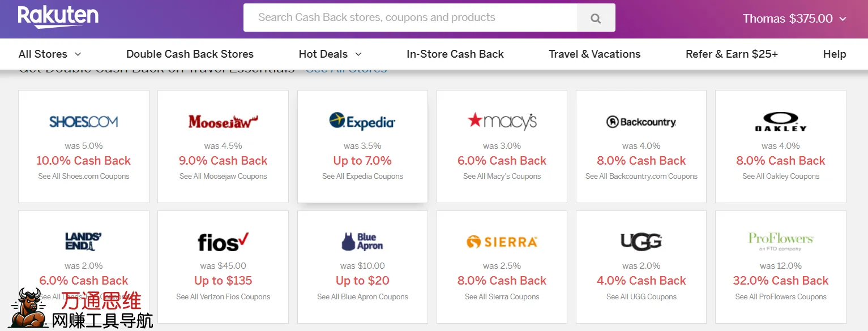The image size is (868, 331).
Task: Expand the Hot Deals menu
Action: [330, 54]
